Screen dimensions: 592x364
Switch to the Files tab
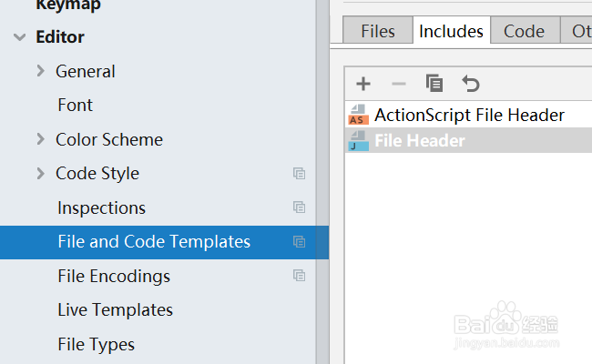pyautogui.click(x=378, y=31)
